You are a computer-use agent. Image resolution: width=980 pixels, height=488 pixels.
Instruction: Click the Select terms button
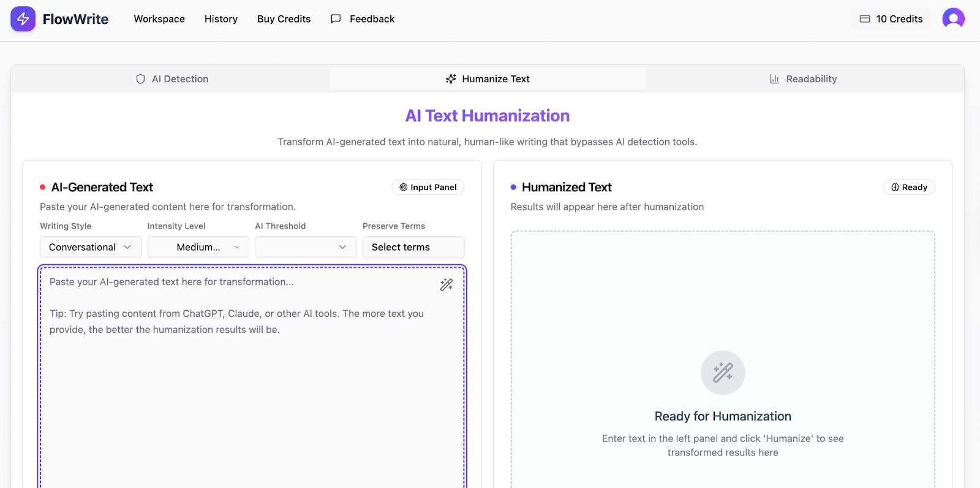pos(413,247)
